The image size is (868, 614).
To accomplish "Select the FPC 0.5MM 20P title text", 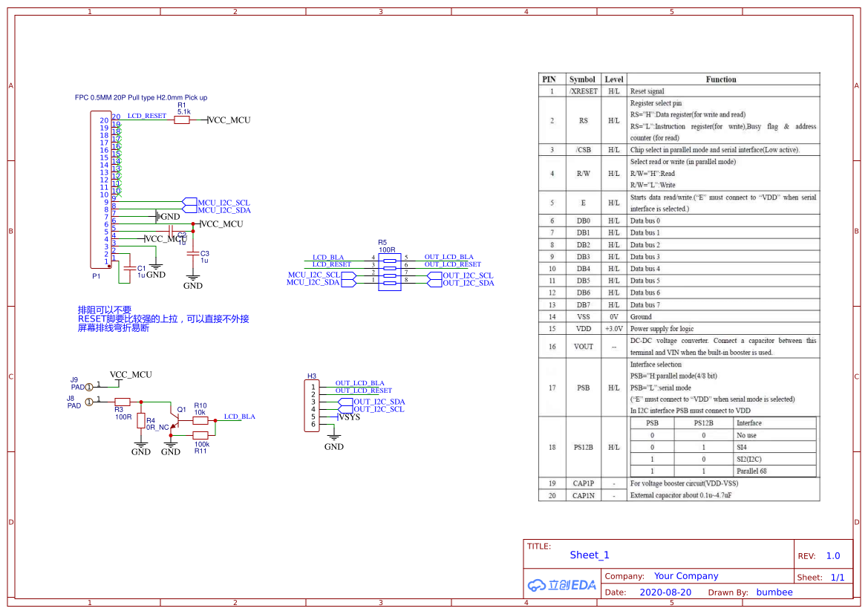I will (141, 97).
